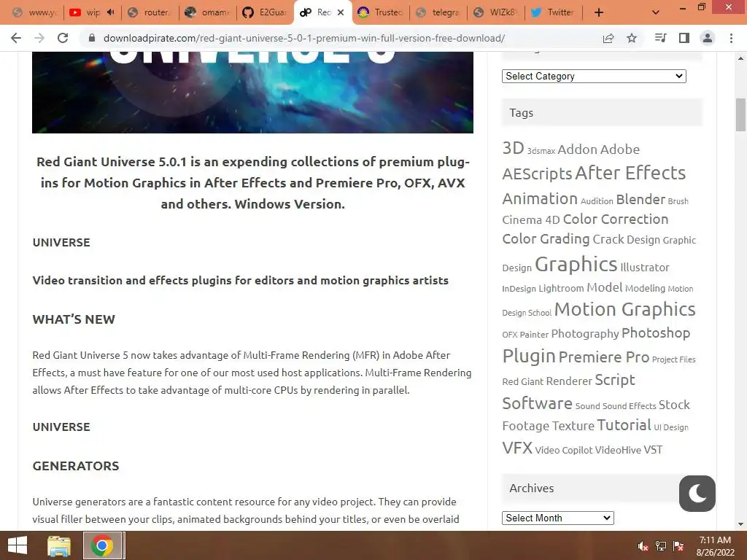747x560 pixels.
Task: Click the muted volume tray icon
Action: pos(643,546)
